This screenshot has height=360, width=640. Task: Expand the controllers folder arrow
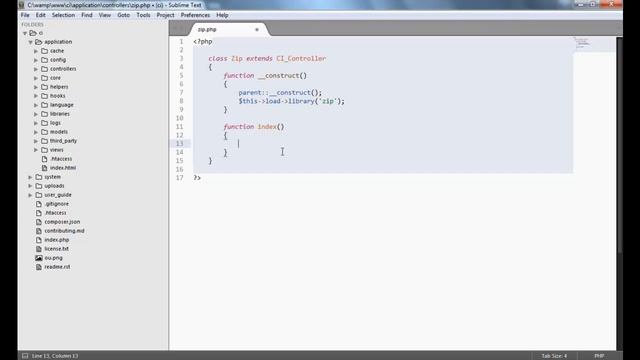tap(36, 69)
